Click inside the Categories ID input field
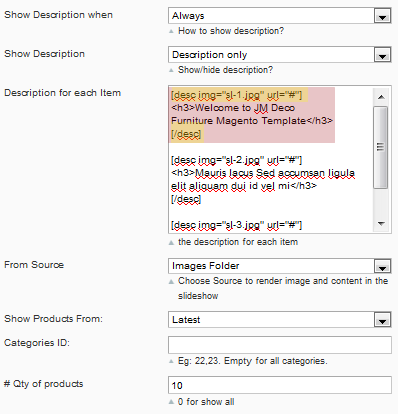Screen dimensions: 398x414 [280, 345]
